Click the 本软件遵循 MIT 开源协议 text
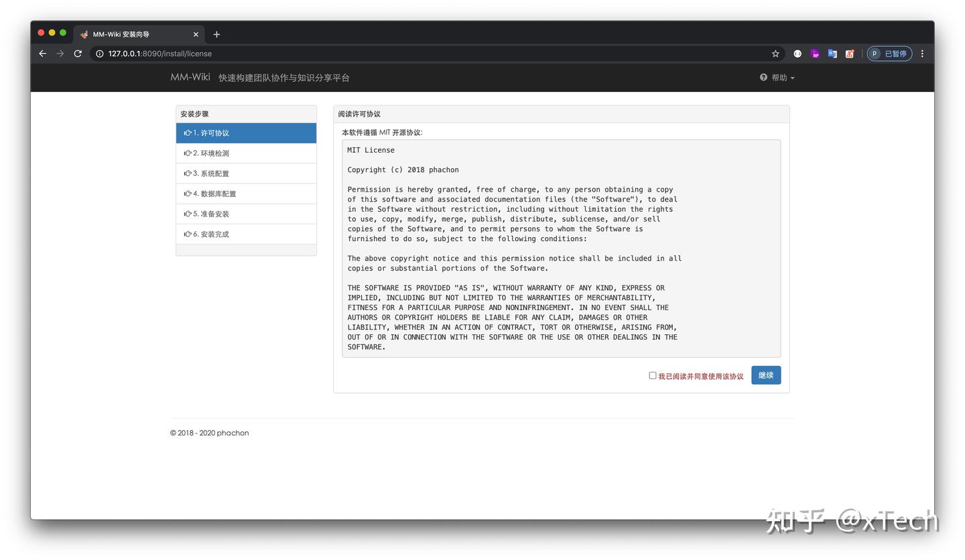The height and width of the screenshot is (560, 965). (382, 133)
